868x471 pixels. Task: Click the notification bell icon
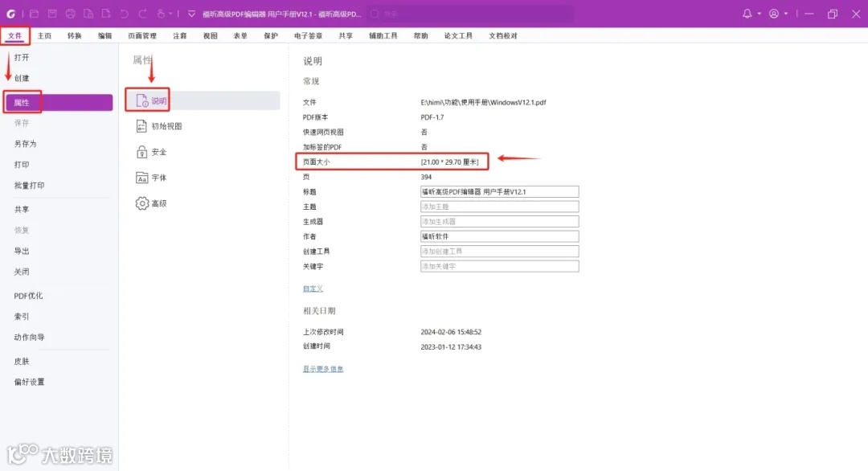point(747,14)
